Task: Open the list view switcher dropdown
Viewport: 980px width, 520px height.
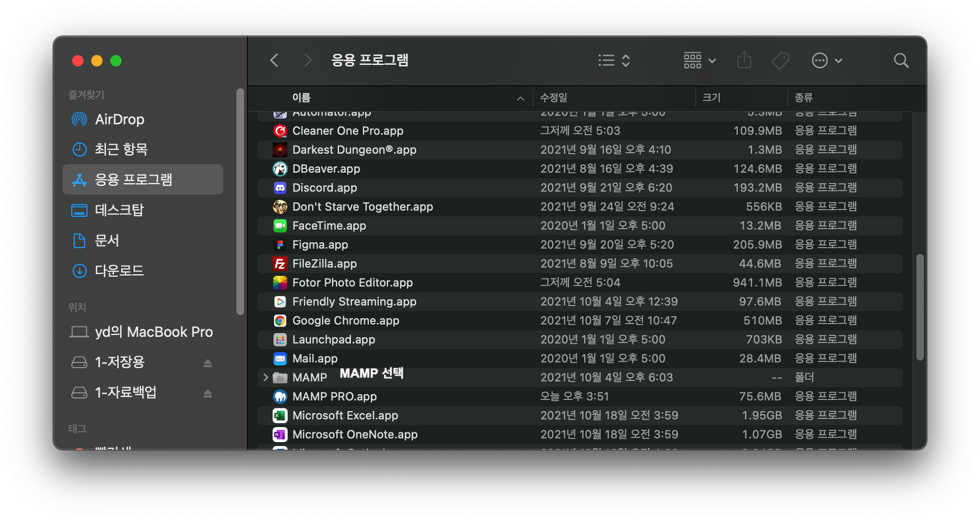Action: coord(614,61)
